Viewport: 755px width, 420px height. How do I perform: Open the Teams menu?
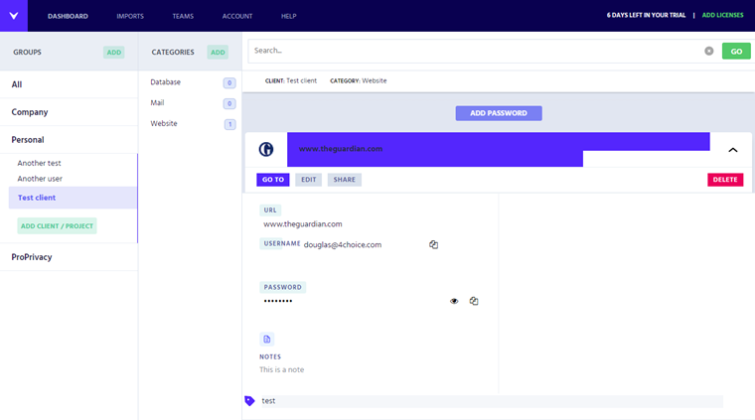tap(183, 16)
